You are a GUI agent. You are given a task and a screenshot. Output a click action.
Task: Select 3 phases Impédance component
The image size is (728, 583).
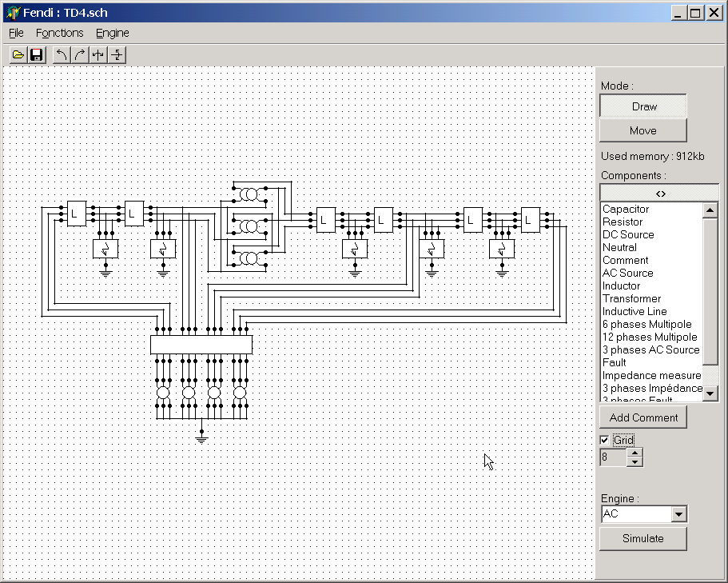(x=652, y=388)
